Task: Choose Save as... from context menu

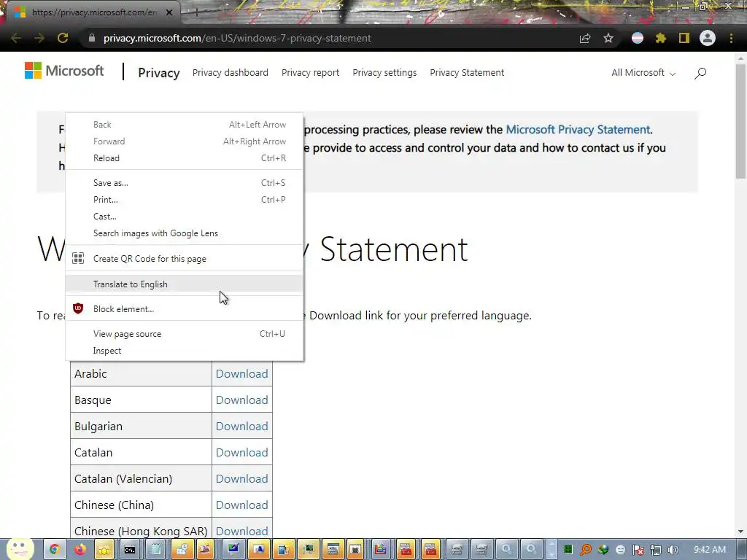Action: (185, 183)
